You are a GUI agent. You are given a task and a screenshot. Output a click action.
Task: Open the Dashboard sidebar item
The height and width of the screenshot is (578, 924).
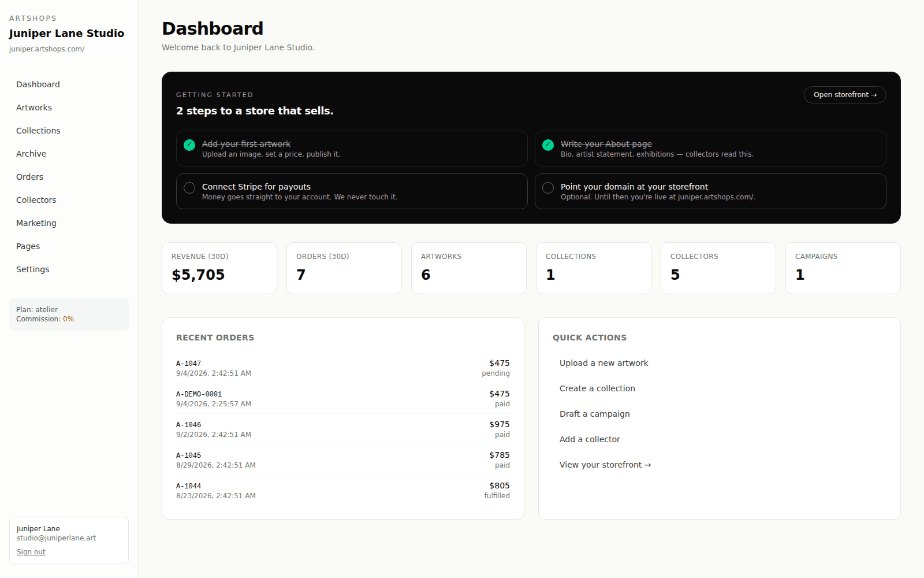tap(69, 84)
